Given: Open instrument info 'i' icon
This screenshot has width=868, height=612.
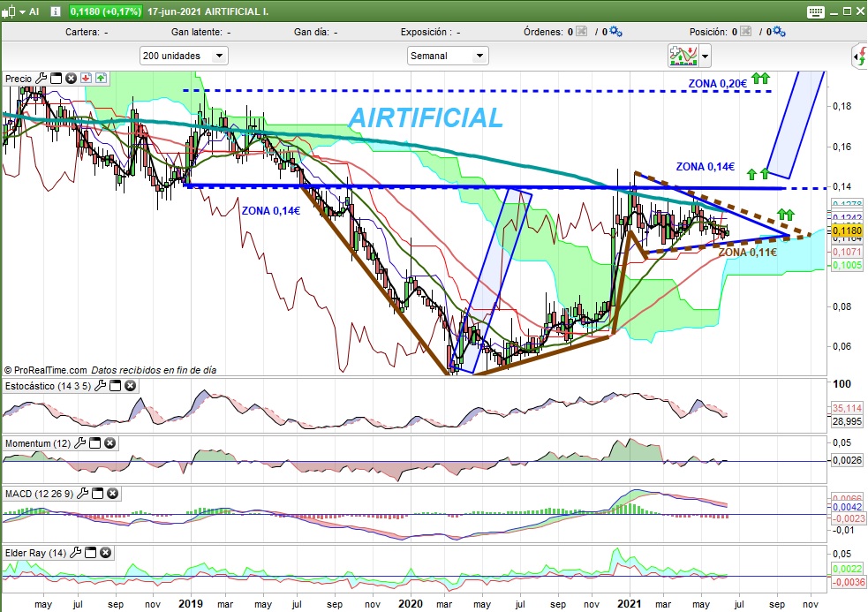Looking at the screenshot, I should (55, 11).
